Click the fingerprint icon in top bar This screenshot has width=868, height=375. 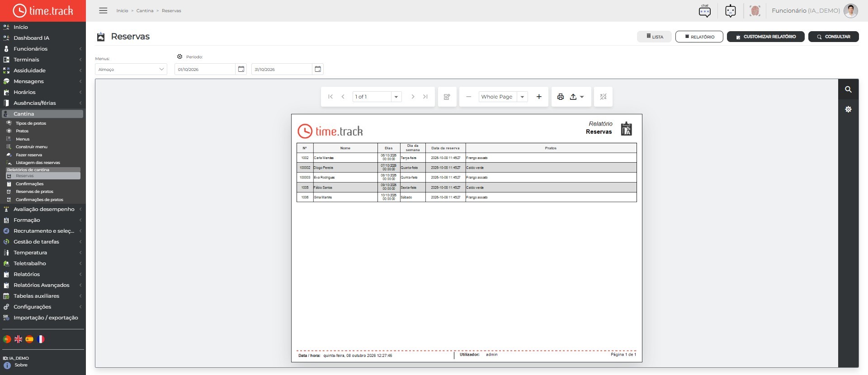coord(755,10)
